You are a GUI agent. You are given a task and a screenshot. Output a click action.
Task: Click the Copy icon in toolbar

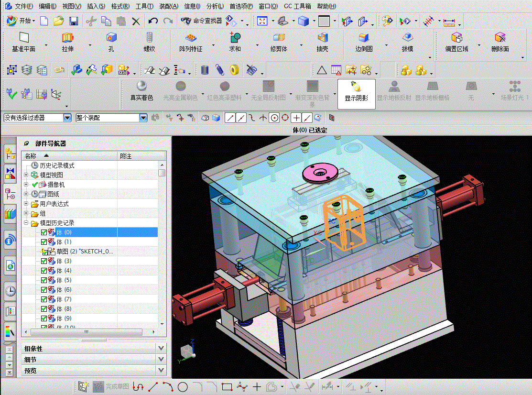[106, 21]
